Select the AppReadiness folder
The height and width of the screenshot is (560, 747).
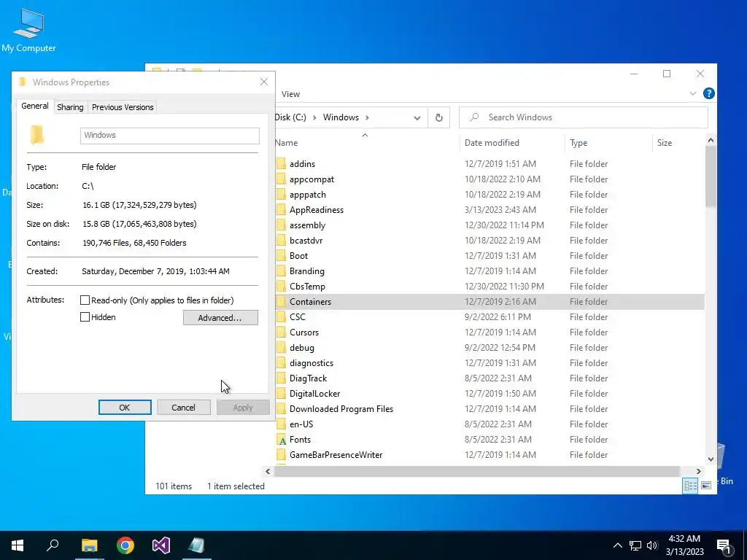[x=317, y=210]
